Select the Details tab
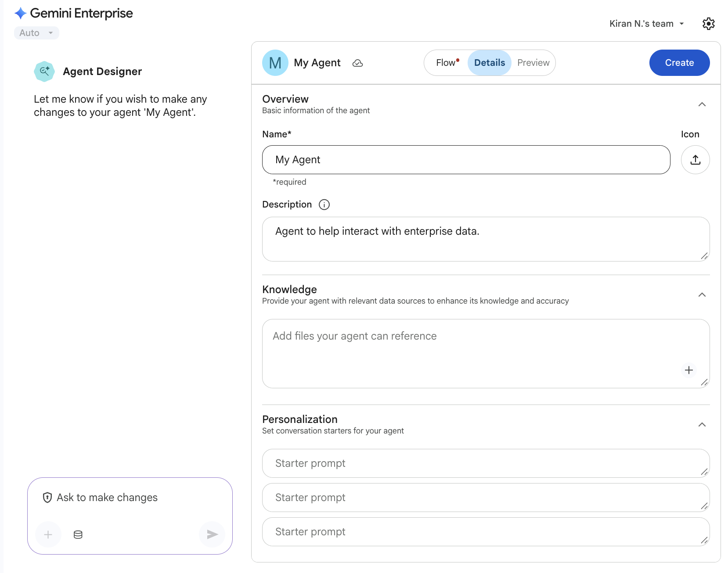The height and width of the screenshot is (573, 728). tap(489, 63)
